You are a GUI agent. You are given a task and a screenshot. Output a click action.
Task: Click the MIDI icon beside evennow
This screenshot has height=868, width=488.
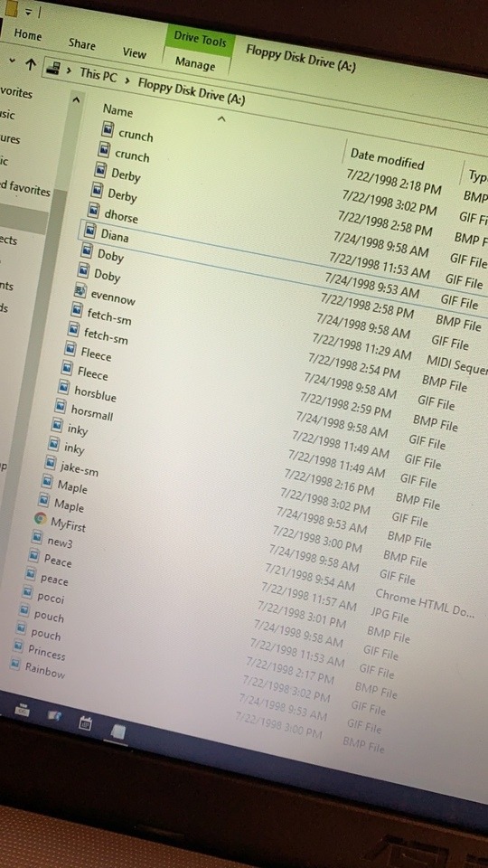(x=80, y=289)
